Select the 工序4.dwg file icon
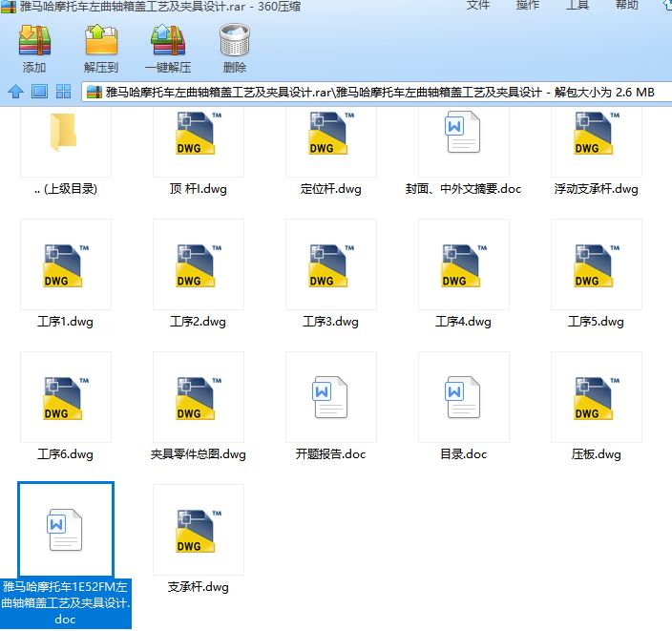The image size is (672, 631). point(463,265)
